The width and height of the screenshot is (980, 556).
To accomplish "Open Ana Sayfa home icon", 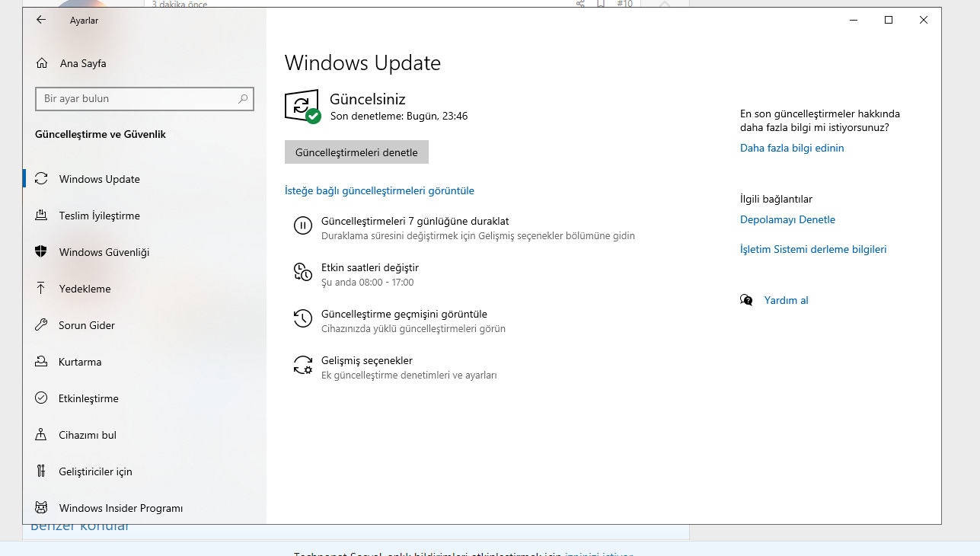I will coord(42,63).
